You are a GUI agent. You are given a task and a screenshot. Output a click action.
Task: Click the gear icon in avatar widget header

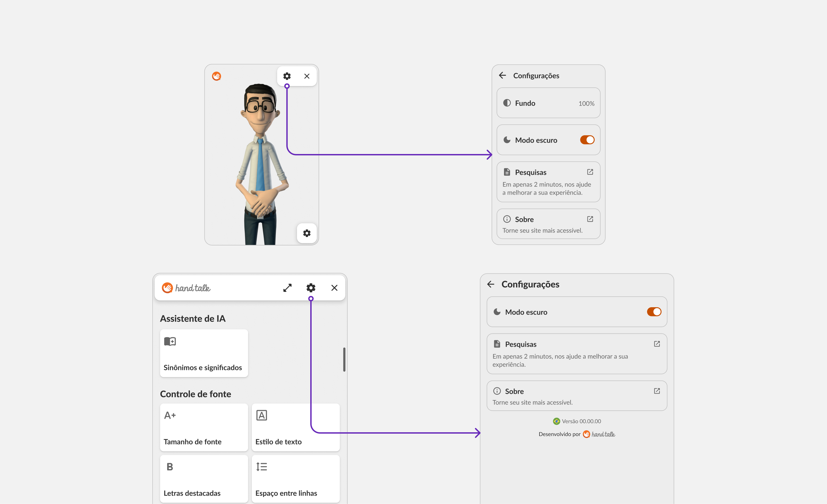287,76
